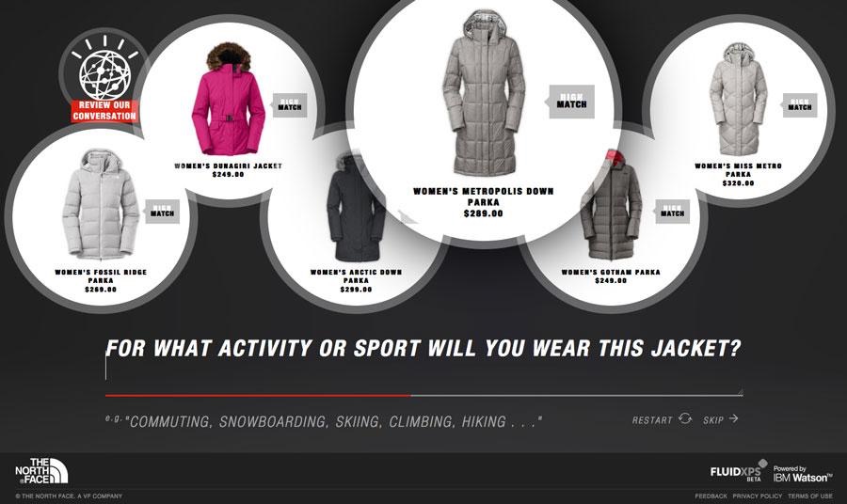
Task: Click the Restart refresh arrows icon
Action: (685, 418)
